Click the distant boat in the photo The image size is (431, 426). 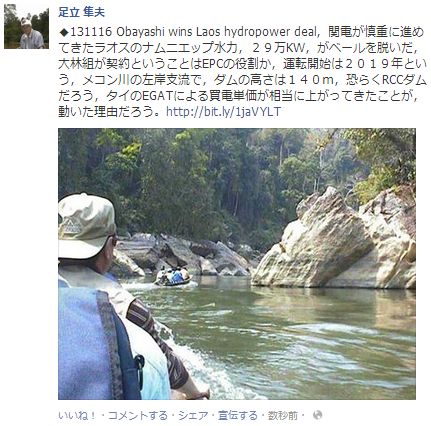[174, 277]
